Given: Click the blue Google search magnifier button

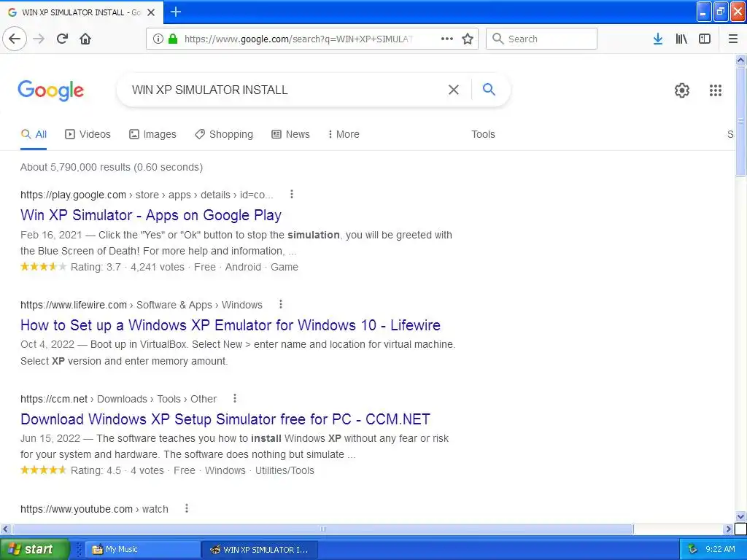Looking at the screenshot, I should (x=489, y=89).
